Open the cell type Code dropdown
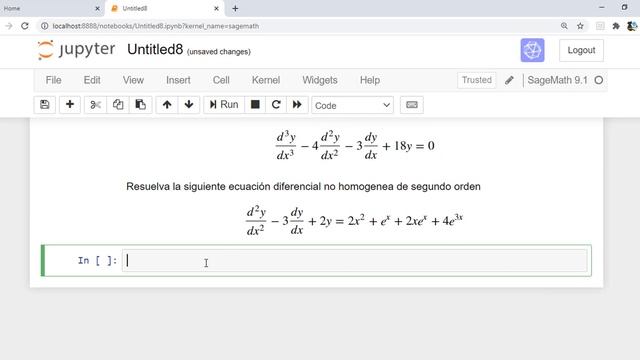Screen dimensions: 640x360 352,105
